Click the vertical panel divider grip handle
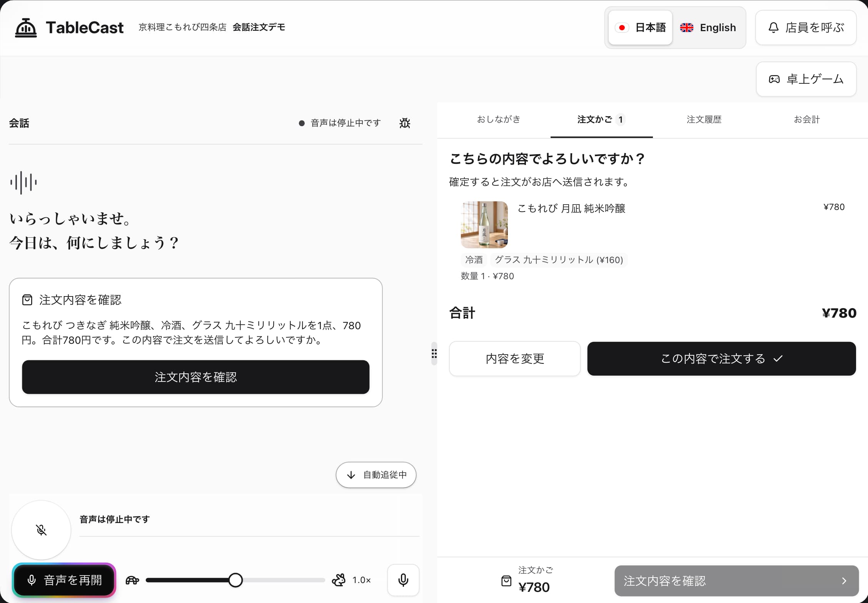The height and width of the screenshot is (603, 868). pos(434,353)
